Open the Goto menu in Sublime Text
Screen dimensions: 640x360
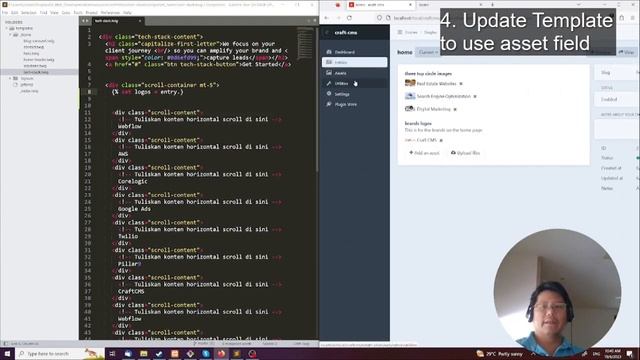(x=66, y=13)
